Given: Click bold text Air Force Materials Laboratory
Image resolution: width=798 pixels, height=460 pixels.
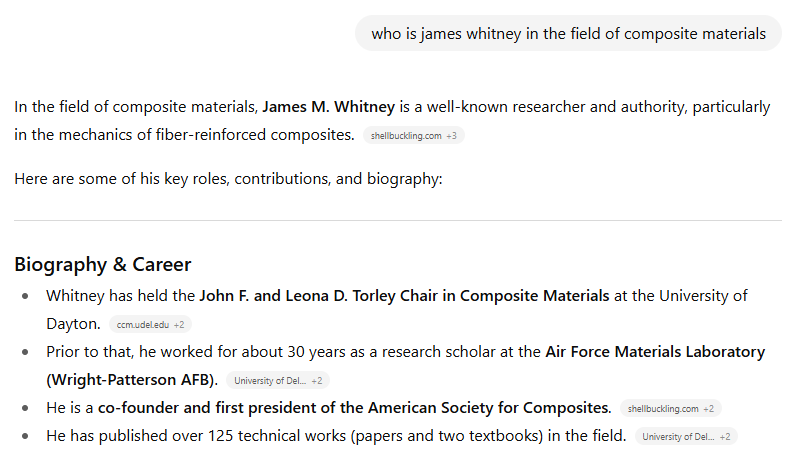Looking at the screenshot, I should coord(654,352).
